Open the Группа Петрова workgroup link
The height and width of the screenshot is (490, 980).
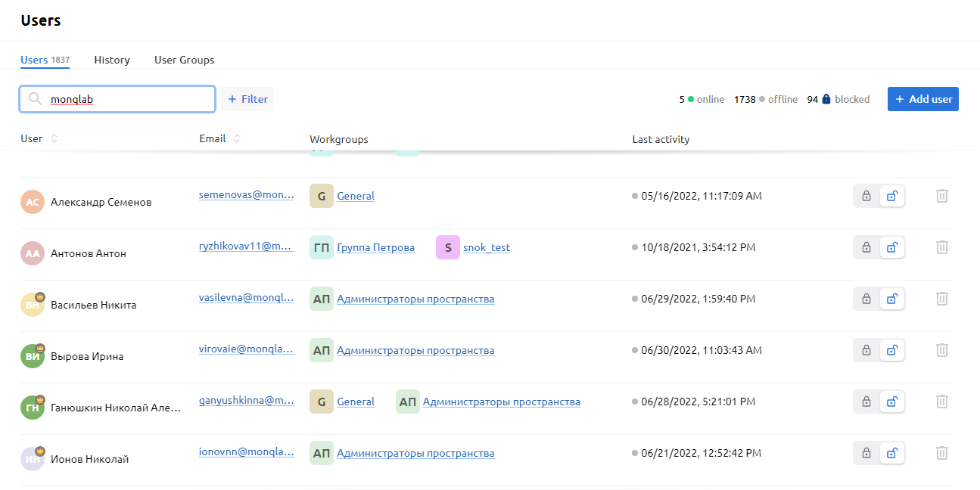375,247
